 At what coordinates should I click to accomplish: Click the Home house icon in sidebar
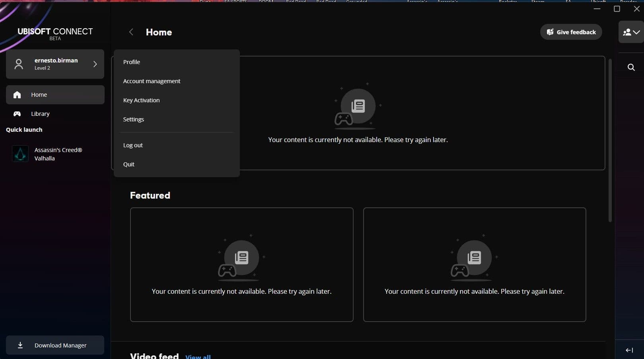tap(17, 95)
